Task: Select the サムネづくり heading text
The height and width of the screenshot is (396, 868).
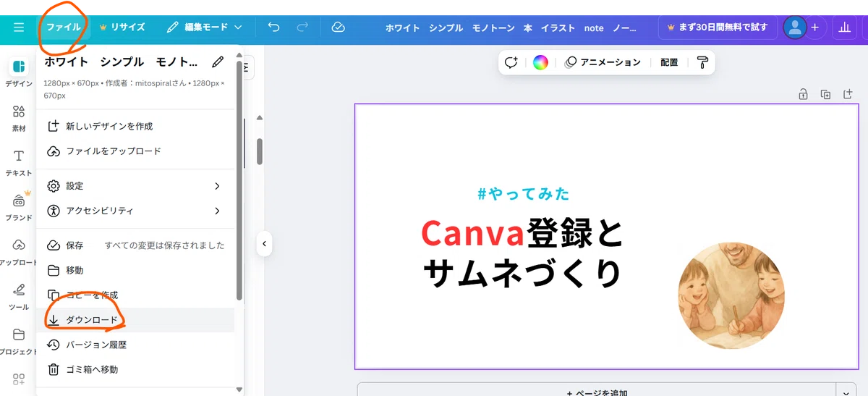Action: [522, 274]
